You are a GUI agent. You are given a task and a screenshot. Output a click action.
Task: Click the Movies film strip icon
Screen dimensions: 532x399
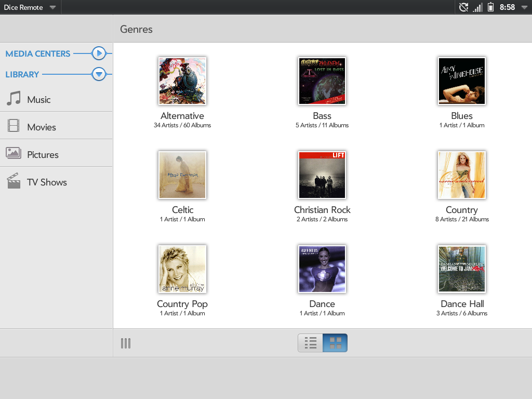coord(14,126)
